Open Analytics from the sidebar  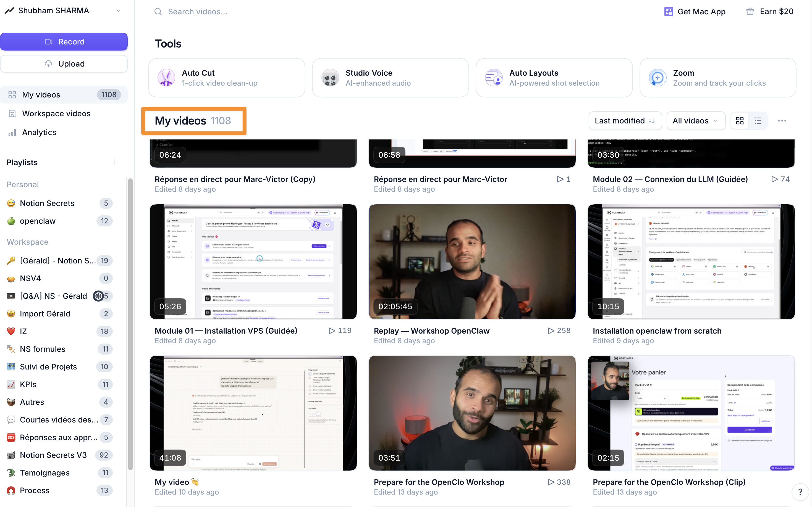click(x=39, y=132)
